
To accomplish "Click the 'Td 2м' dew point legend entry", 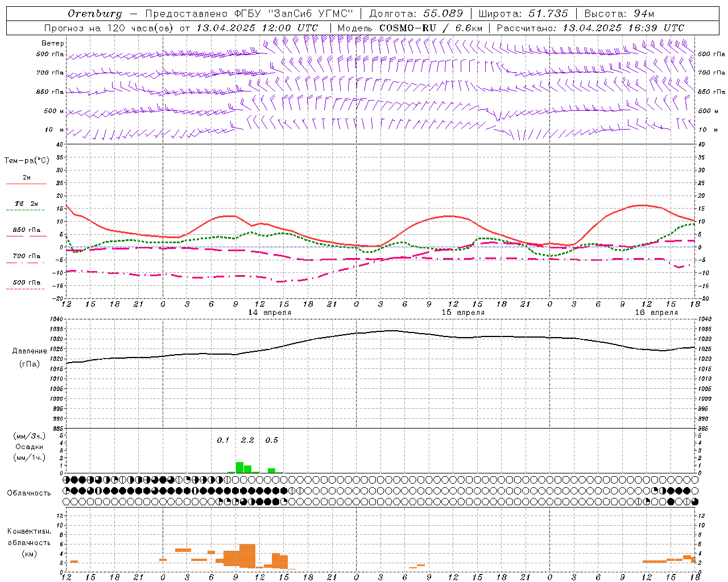I will [27, 203].
